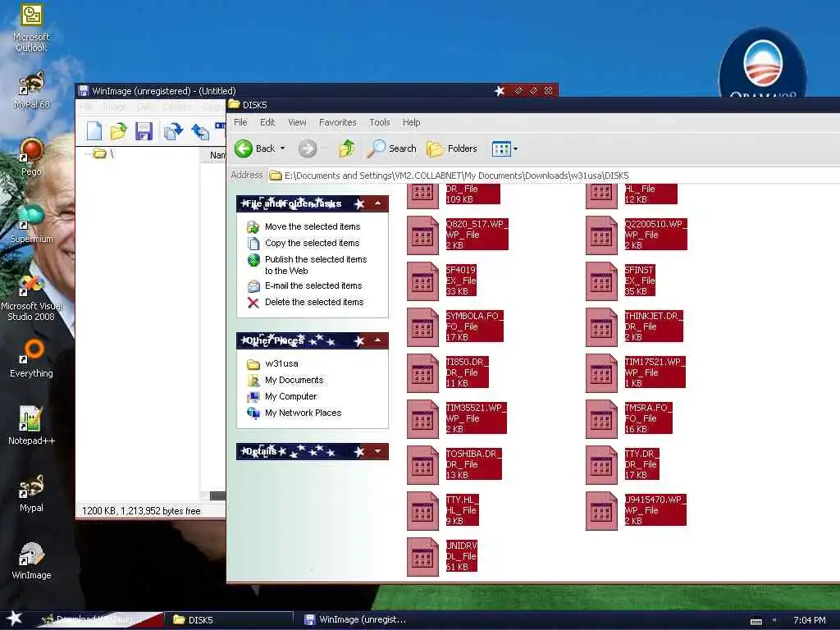Open the Edit menu in DISK5
The height and width of the screenshot is (630, 840).
267,122
